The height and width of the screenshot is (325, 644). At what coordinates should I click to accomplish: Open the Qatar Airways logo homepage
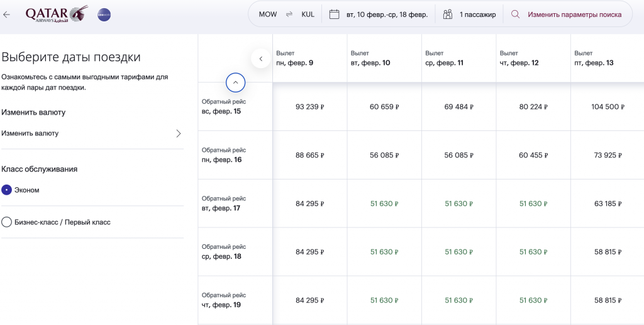(x=57, y=14)
